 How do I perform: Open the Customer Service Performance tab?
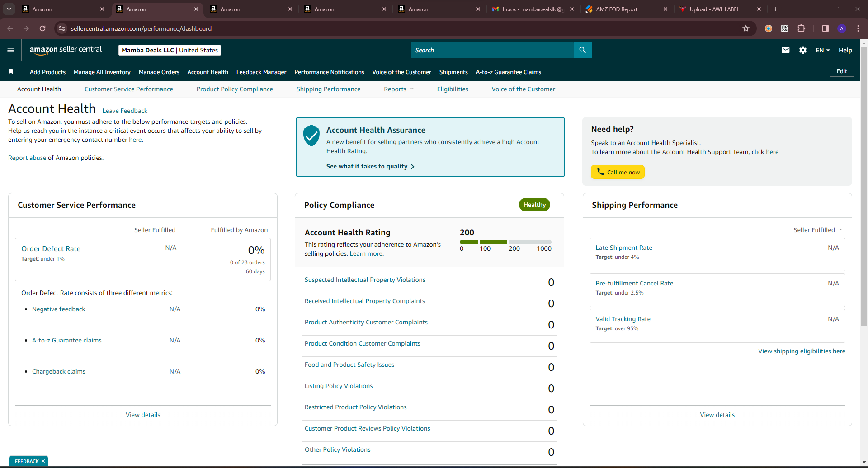point(129,89)
